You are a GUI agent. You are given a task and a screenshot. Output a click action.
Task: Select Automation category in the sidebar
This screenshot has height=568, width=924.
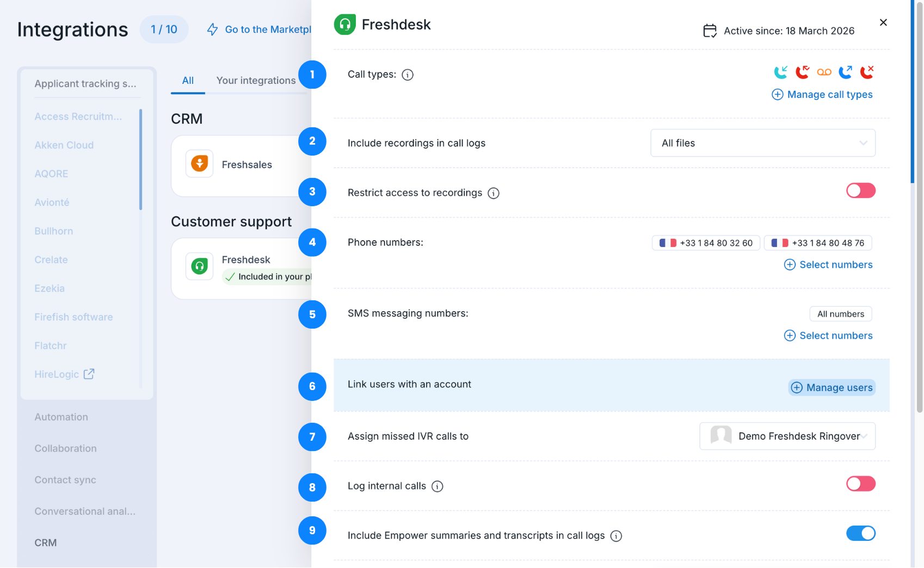click(x=61, y=417)
